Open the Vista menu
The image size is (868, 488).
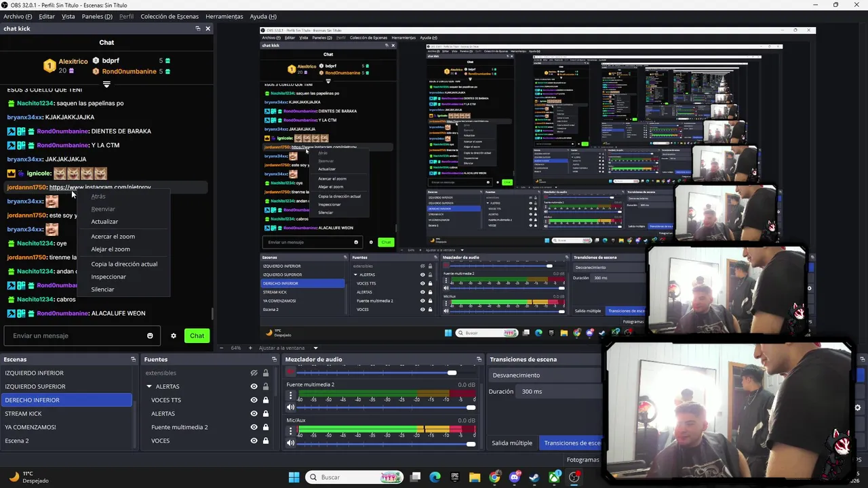(x=68, y=16)
